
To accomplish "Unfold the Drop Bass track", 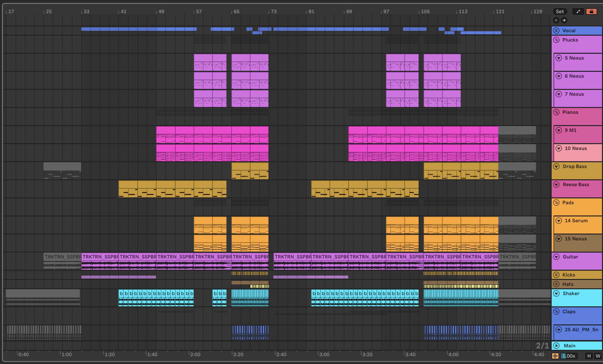I will [x=556, y=166].
